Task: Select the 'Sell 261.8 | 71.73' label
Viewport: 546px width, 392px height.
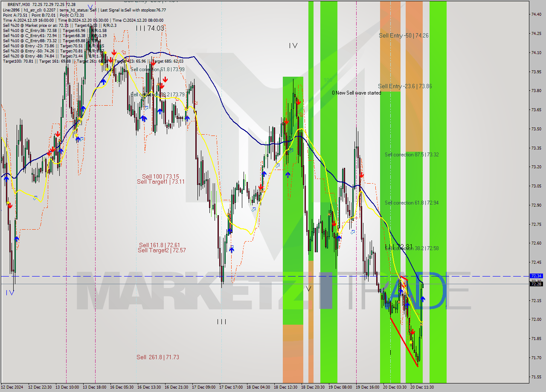Action: coord(158,357)
